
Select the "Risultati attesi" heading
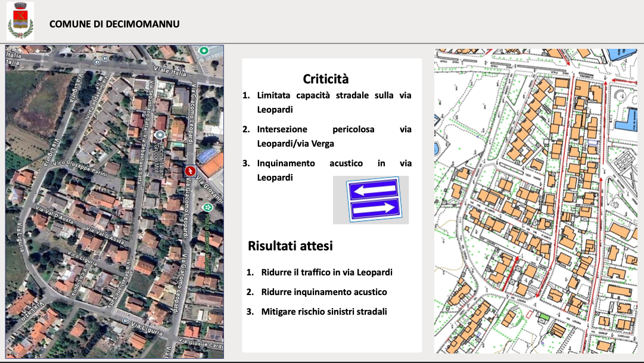click(290, 246)
